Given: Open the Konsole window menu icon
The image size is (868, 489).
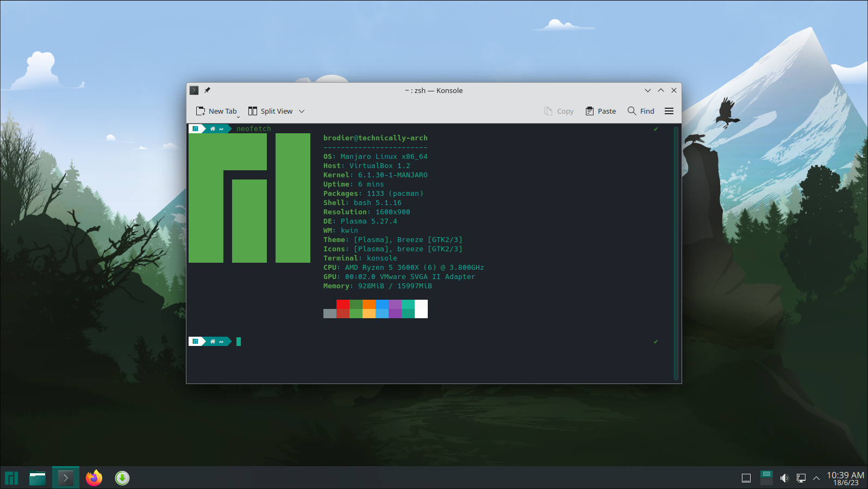Looking at the screenshot, I should point(194,90).
